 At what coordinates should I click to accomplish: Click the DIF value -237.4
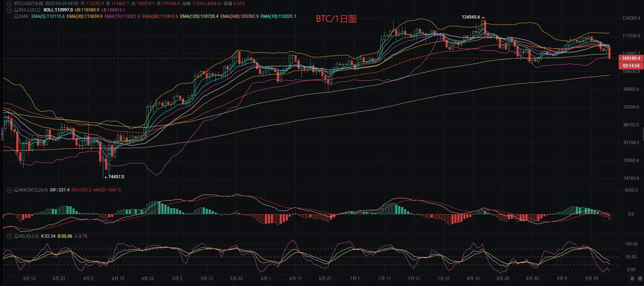[60, 190]
